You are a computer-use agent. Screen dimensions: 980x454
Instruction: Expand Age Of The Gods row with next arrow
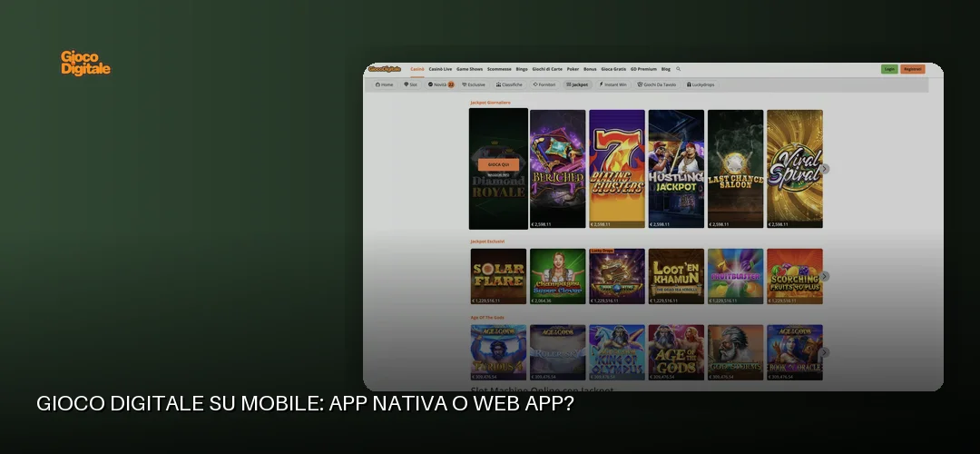[825, 352]
